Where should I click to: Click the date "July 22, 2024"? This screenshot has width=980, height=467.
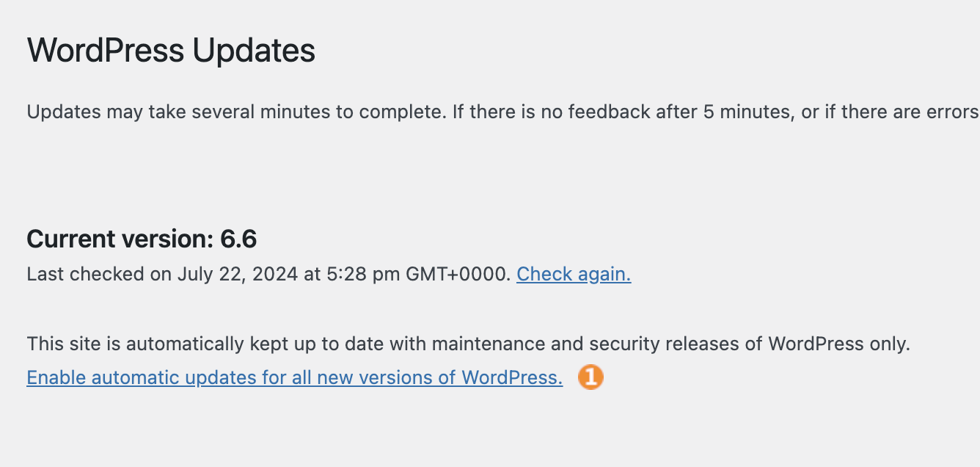pyautogui.click(x=238, y=275)
